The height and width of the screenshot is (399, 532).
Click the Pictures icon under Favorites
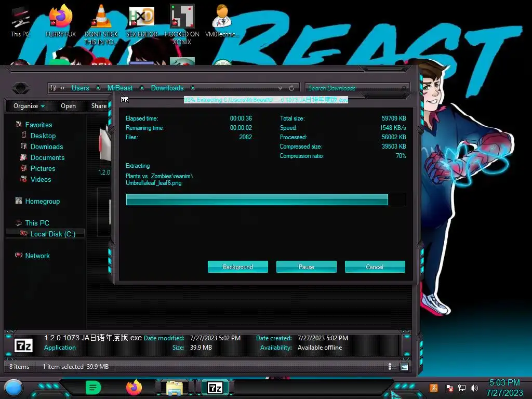click(x=24, y=168)
